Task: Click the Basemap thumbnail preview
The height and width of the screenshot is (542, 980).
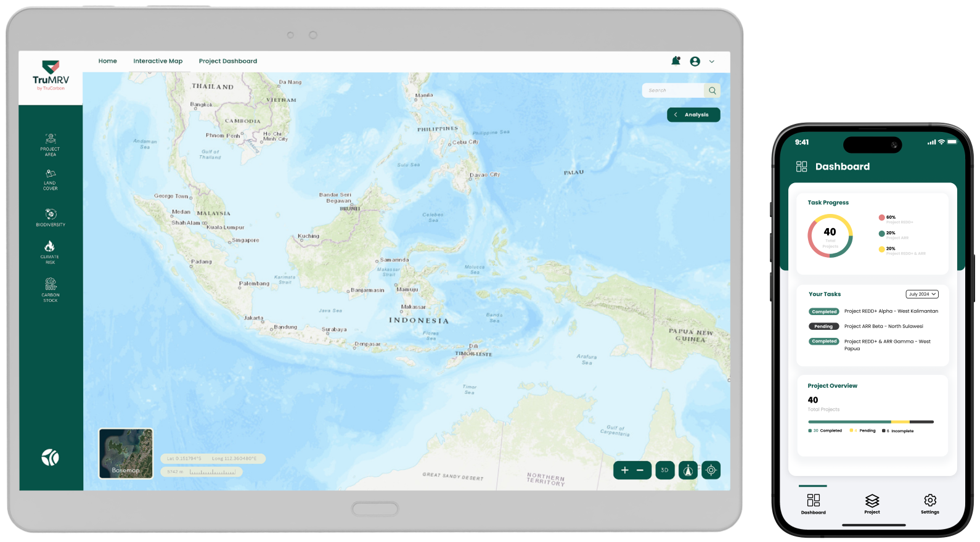Action: click(x=126, y=454)
